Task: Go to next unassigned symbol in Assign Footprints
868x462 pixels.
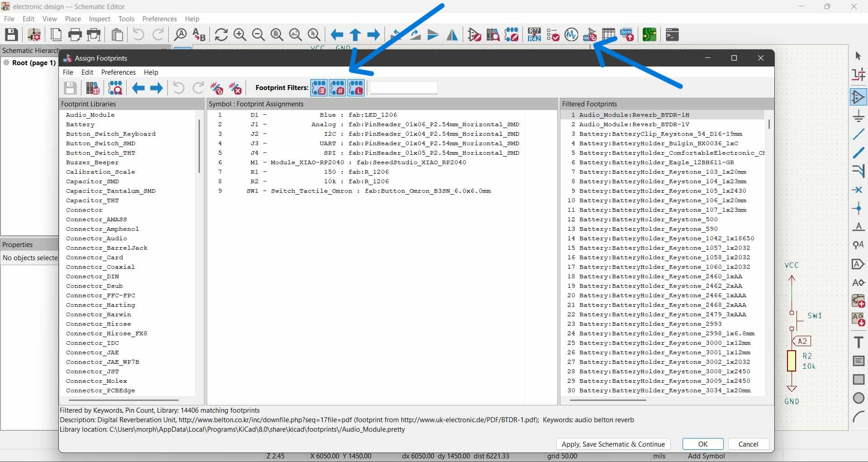Action: point(157,88)
